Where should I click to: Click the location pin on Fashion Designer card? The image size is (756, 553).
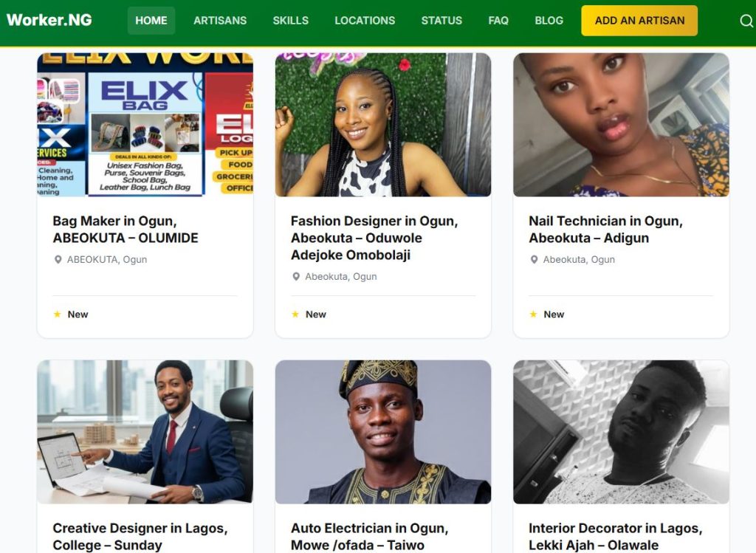[x=297, y=276]
